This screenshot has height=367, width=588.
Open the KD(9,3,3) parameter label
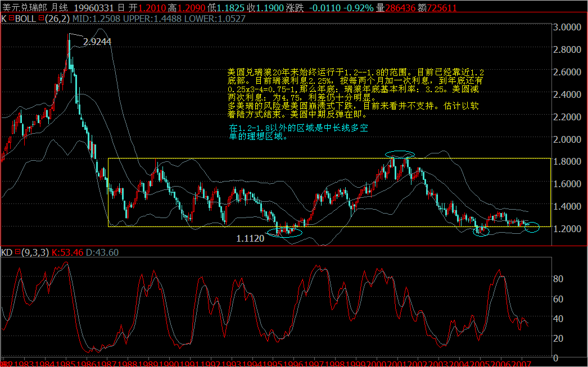(35, 253)
